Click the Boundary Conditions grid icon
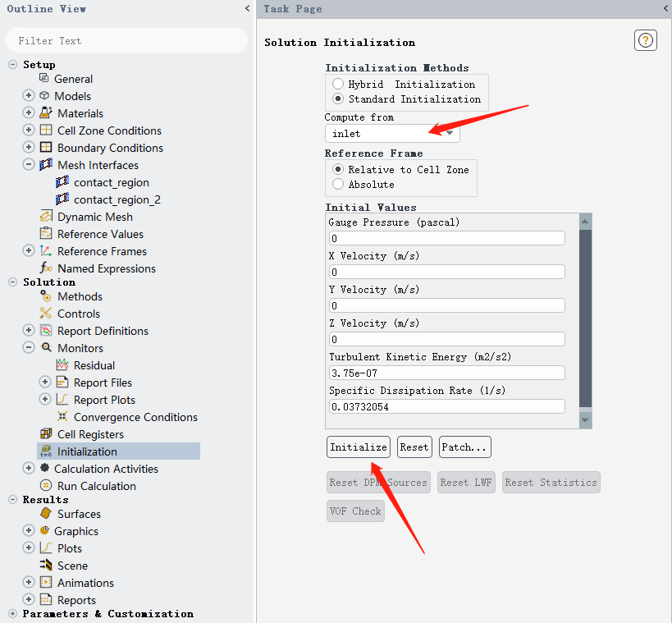This screenshot has height=623, width=672. (46, 148)
